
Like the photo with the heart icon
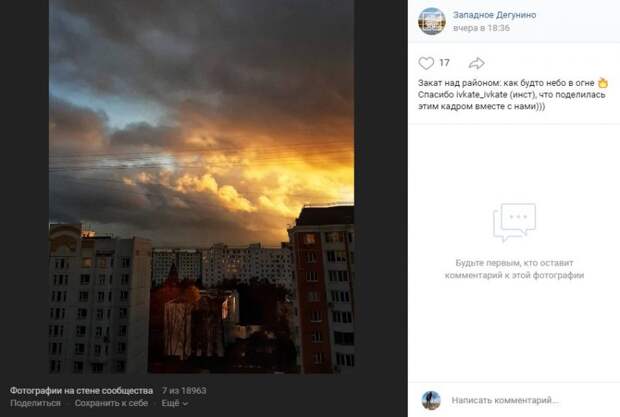[426, 63]
